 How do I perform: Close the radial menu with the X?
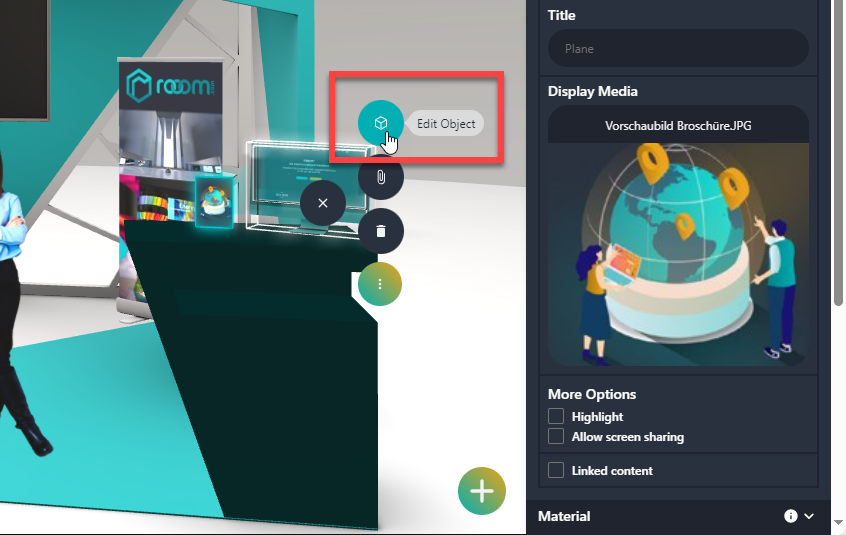click(322, 203)
